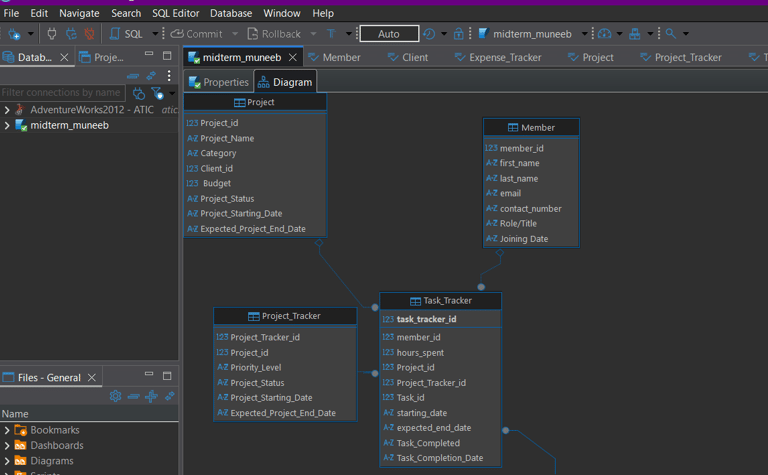Image resolution: width=768 pixels, height=475 pixels.
Task: Open the SQL Editor menu
Action: pyautogui.click(x=175, y=13)
